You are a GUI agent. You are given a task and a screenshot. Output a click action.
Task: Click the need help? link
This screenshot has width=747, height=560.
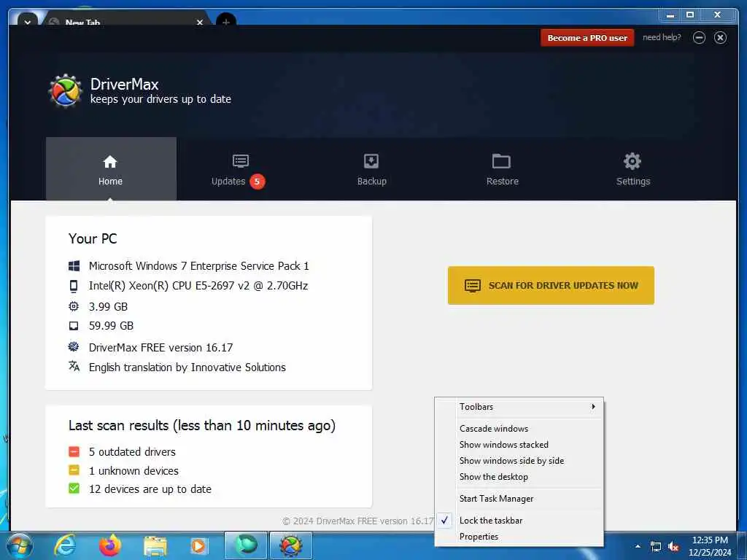[x=662, y=37]
